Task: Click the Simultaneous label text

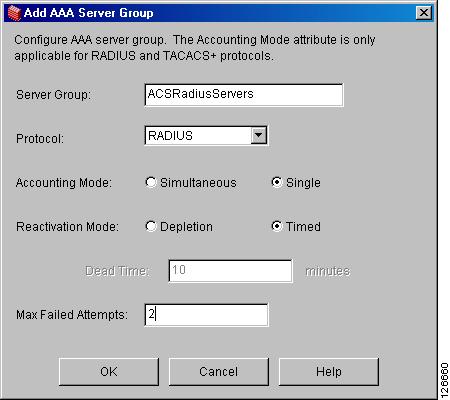Action: [198, 183]
